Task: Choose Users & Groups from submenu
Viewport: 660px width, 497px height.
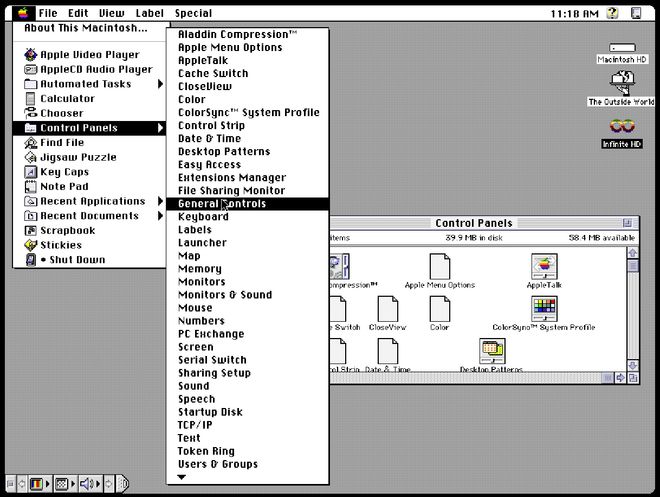Action: pos(248,464)
